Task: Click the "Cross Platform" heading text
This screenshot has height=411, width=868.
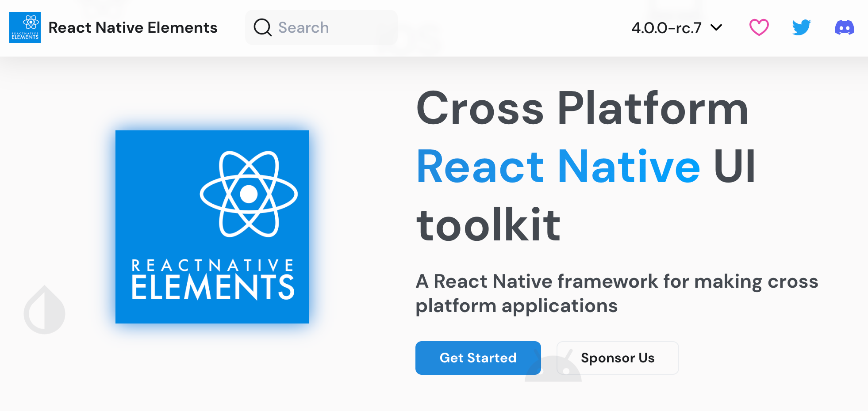Action: pos(582,109)
